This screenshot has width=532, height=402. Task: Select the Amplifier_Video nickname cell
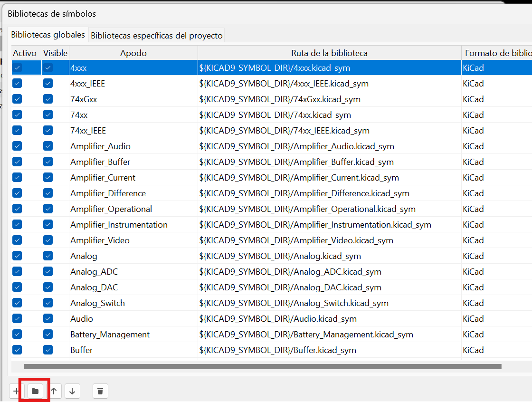tap(133, 240)
